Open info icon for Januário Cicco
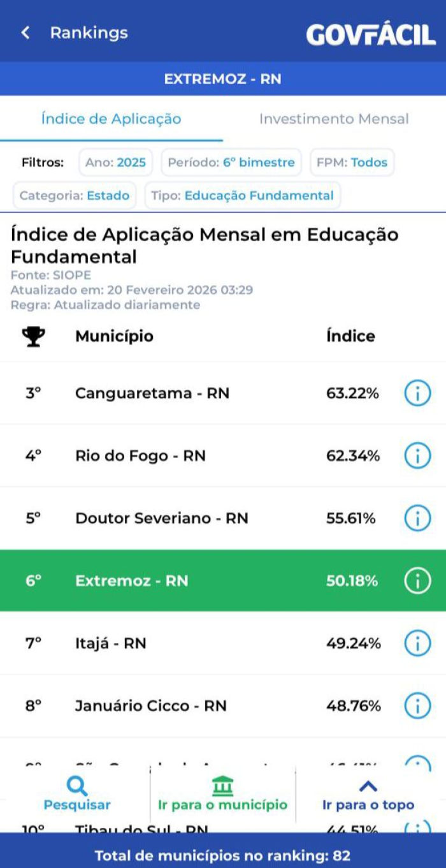Image resolution: width=446 pixels, height=868 pixels. tap(417, 706)
